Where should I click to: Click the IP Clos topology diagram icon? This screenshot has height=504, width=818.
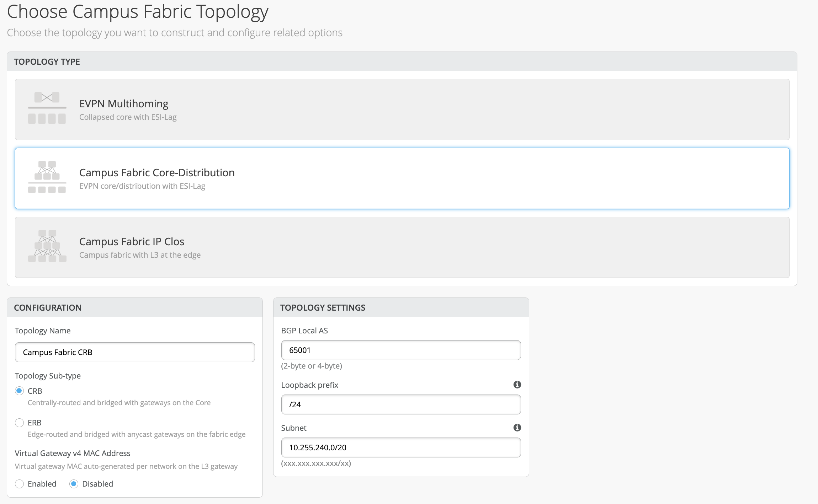[x=47, y=246]
